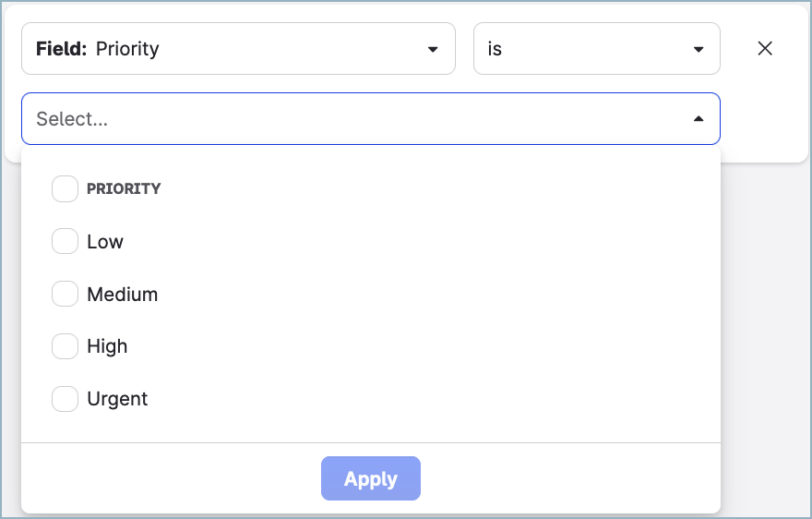The height and width of the screenshot is (519, 812).
Task: Toggle the PRIORITY select-all checkbox
Action: pos(65,188)
